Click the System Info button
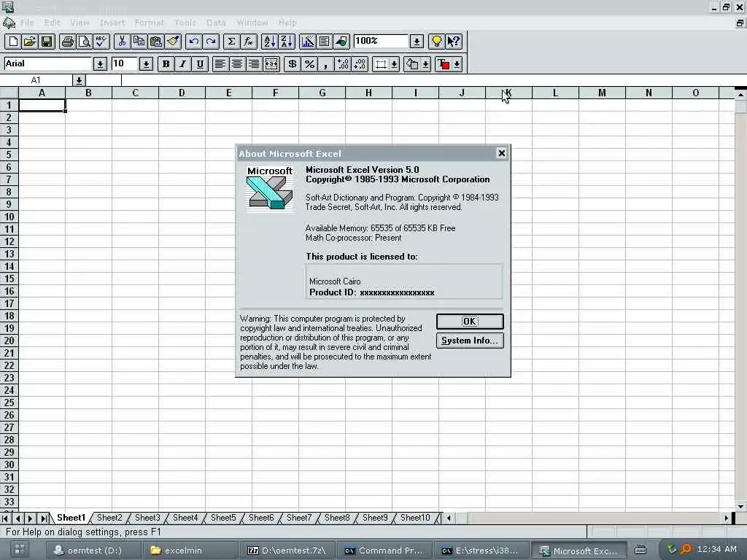 coord(470,341)
